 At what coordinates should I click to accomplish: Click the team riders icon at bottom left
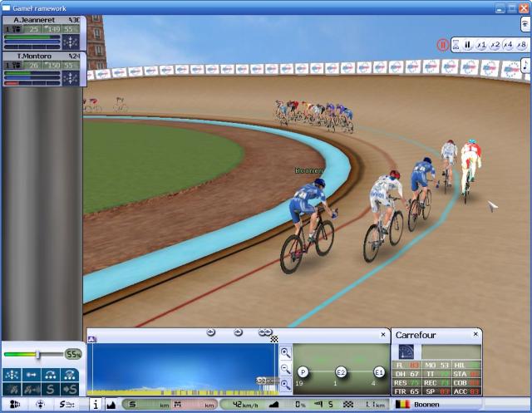tap(15, 404)
